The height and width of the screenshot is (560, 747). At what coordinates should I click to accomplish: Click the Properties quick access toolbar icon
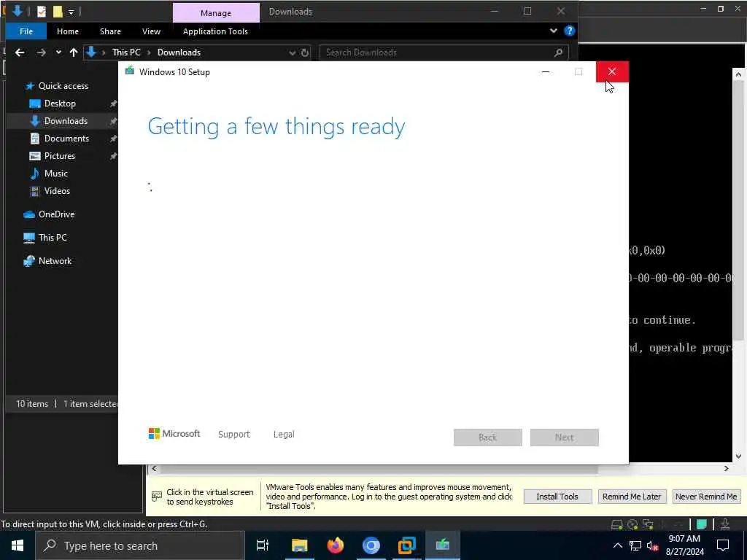(x=42, y=12)
